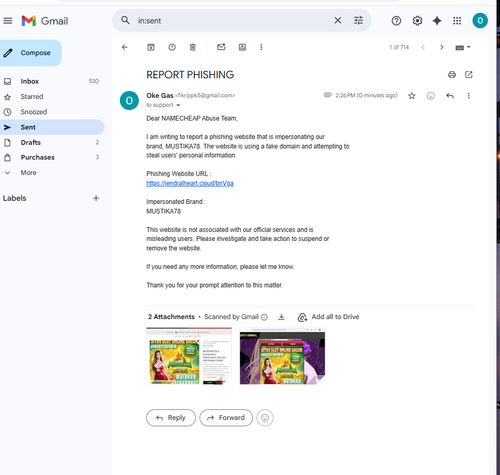This screenshot has height=475, width=500.
Task: Open the main menu hamburger icon
Action: [8, 21]
